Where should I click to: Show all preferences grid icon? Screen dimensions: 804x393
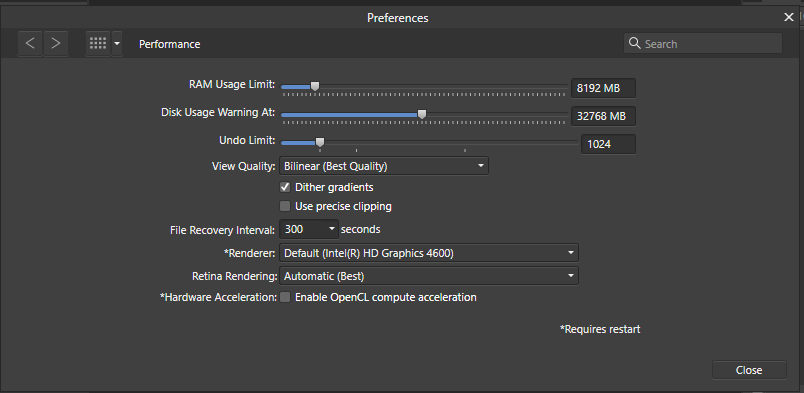tap(98, 44)
